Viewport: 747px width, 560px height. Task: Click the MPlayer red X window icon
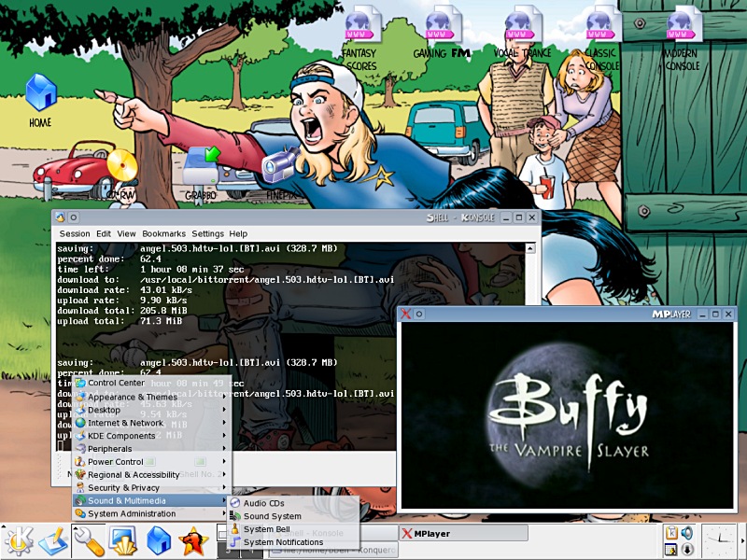405,314
